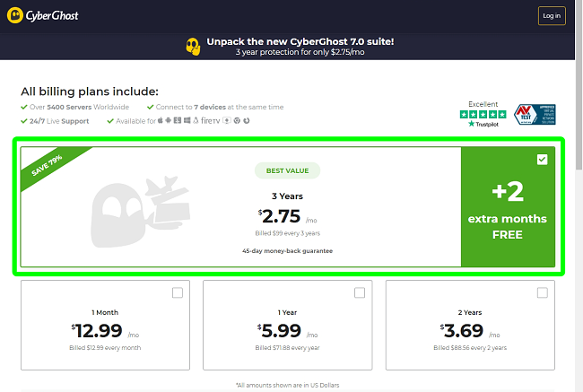This screenshot has width=583, height=392.
Task: Click the '1 Year' plan title
Action: click(x=287, y=312)
